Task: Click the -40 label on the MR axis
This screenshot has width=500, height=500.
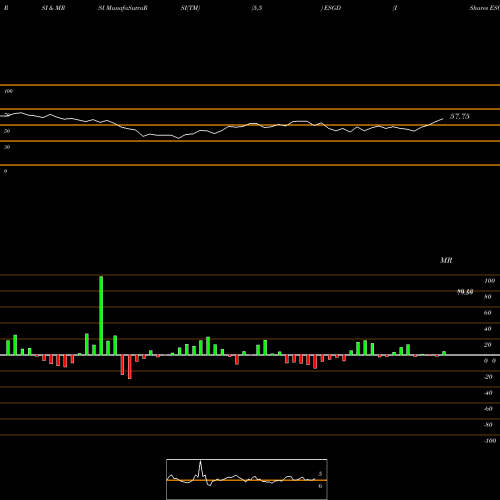Action: pos(488,393)
